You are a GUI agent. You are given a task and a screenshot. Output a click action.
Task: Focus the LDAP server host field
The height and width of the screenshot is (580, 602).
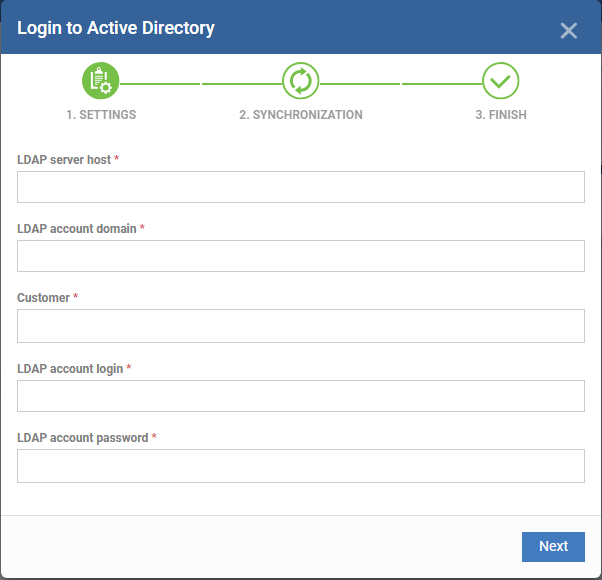301,187
